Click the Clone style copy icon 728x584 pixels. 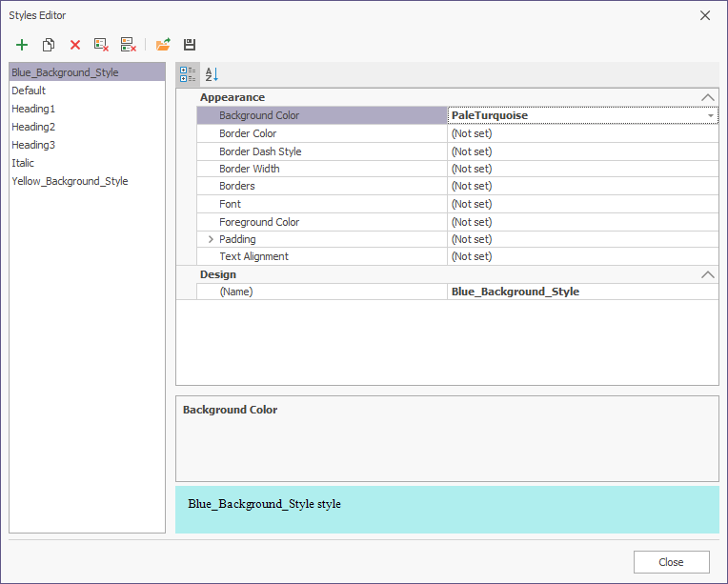pos(49,45)
